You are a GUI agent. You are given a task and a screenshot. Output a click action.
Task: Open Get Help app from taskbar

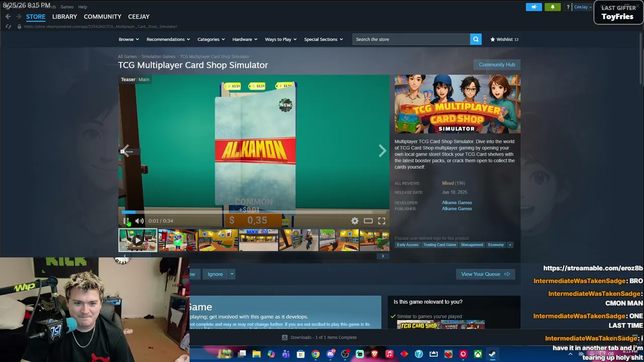(x=419, y=354)
